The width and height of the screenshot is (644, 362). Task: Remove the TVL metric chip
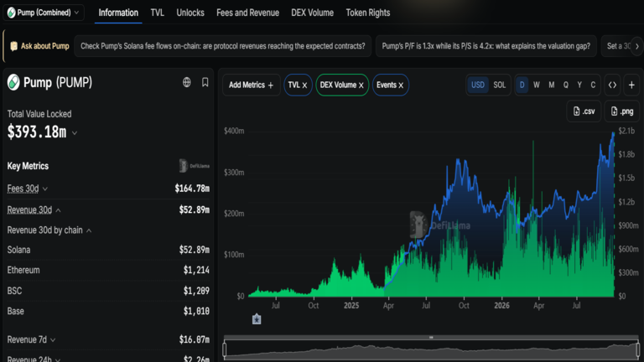304,85
